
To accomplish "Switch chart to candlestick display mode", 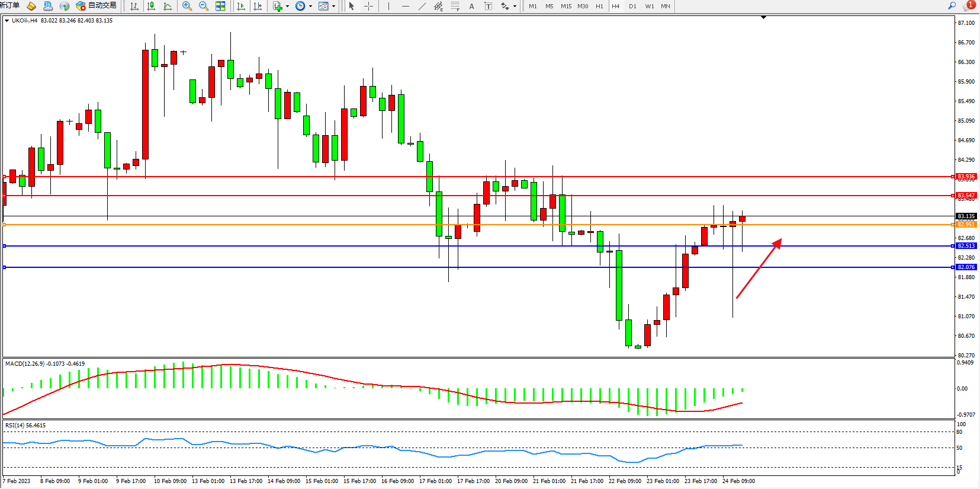I will tap(151, 6).
